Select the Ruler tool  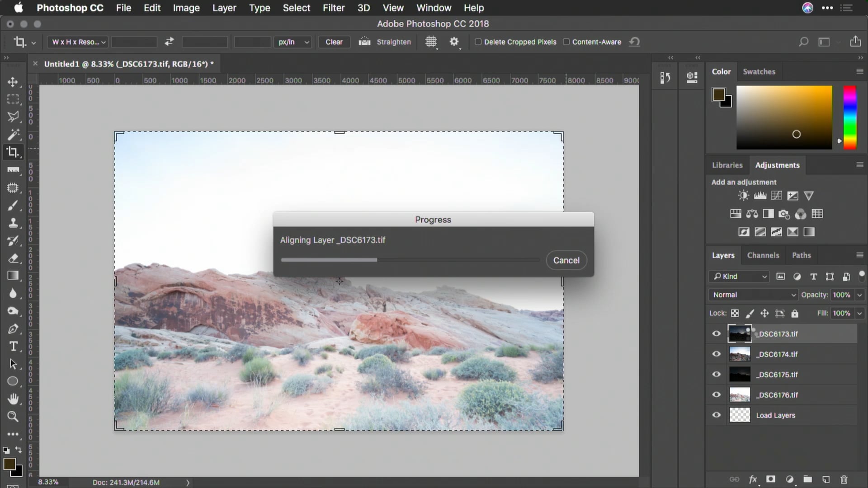[x=13, y=170]
